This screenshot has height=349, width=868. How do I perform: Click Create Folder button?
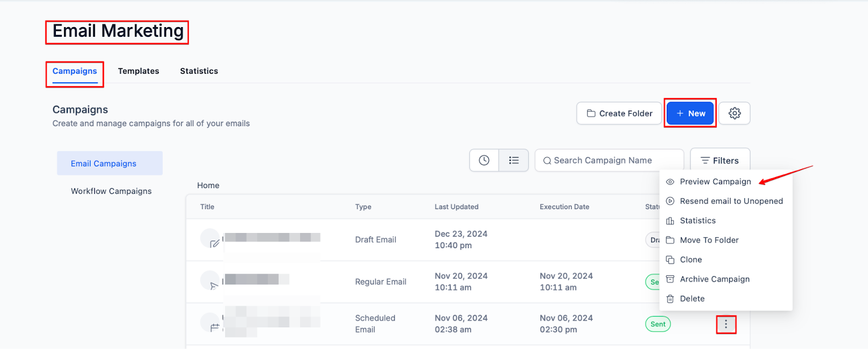[x=619, y=113]
